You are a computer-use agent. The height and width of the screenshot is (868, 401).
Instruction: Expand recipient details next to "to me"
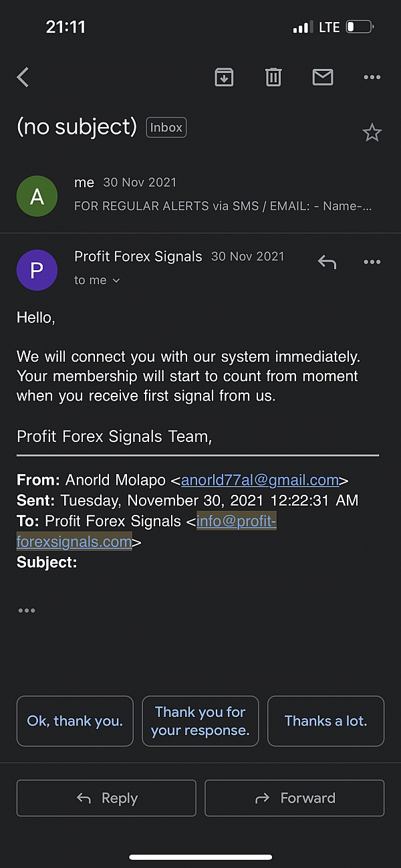(116, 281)
